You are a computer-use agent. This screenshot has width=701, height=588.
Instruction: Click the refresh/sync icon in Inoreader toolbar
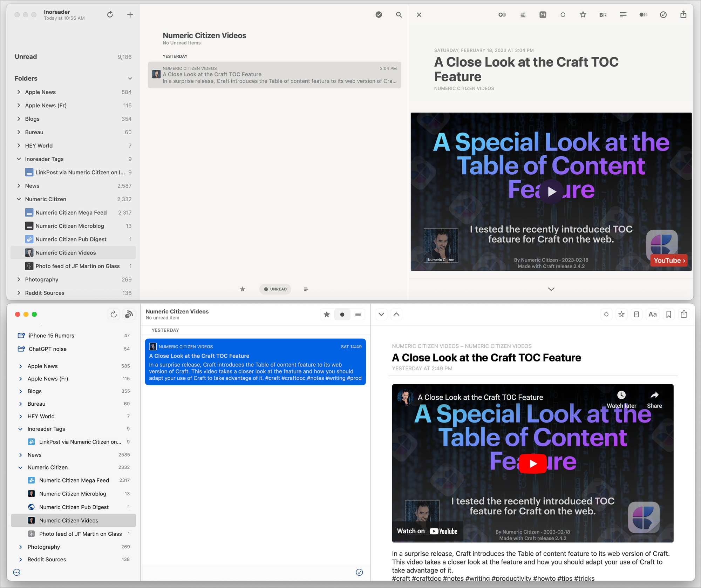pyautogui.click(x=111, y=15)
